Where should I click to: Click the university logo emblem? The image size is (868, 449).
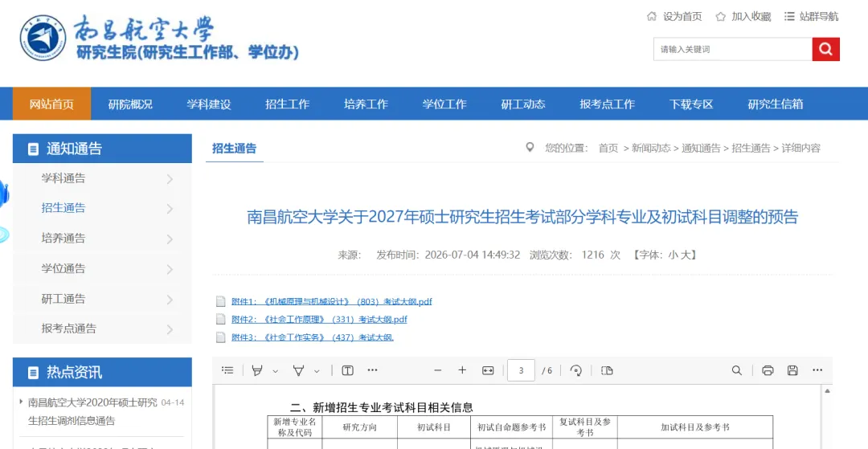pyautogui.click(x=43, y=37)
